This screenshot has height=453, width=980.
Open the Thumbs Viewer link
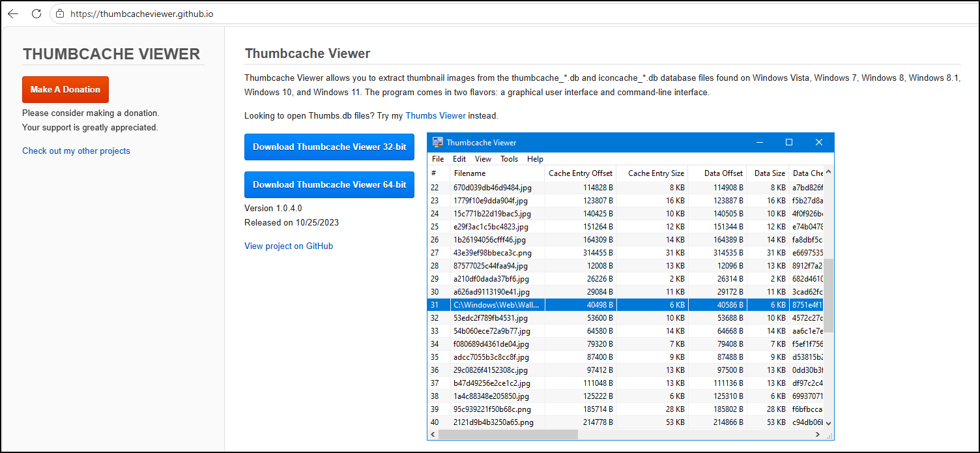tap(435, 115)
